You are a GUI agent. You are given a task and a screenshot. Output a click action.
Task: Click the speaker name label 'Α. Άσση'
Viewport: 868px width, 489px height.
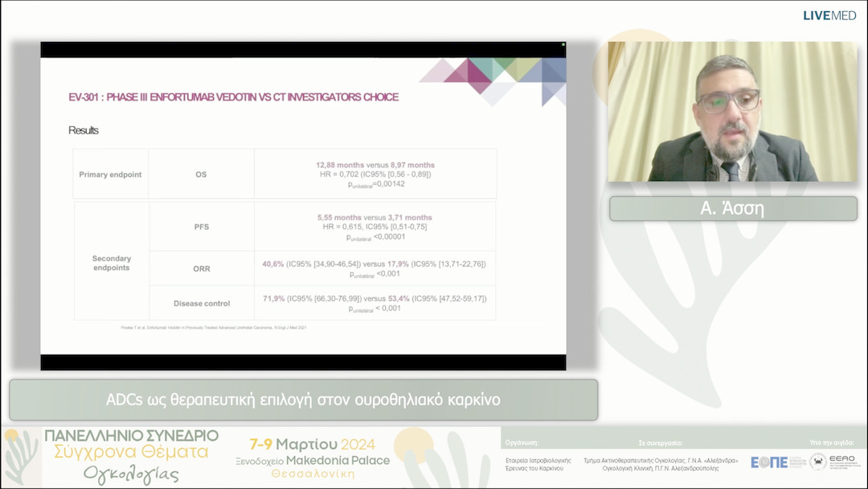click(733, 209)
